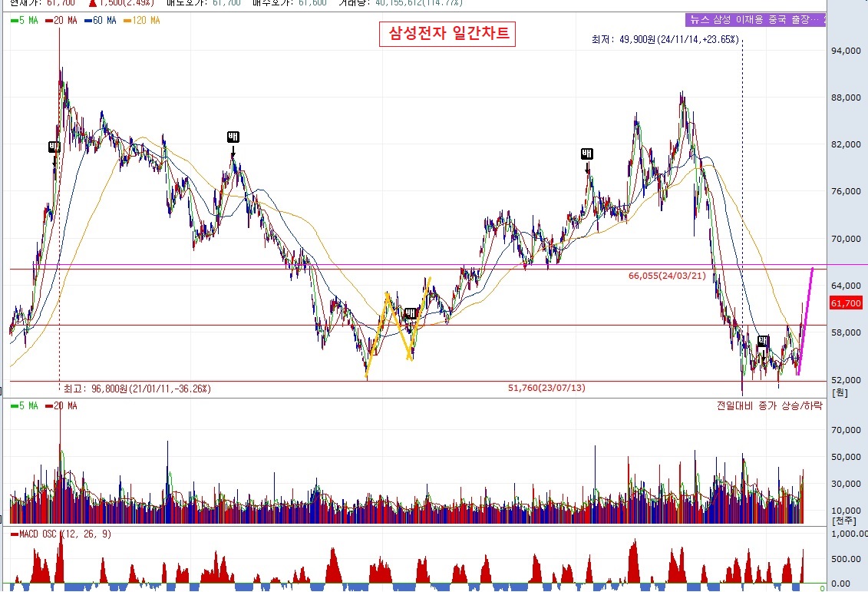Screen dimensions: 868x592
Task: Toggle the 5 MA legend in volume panel
Action: tap(25, 406)
